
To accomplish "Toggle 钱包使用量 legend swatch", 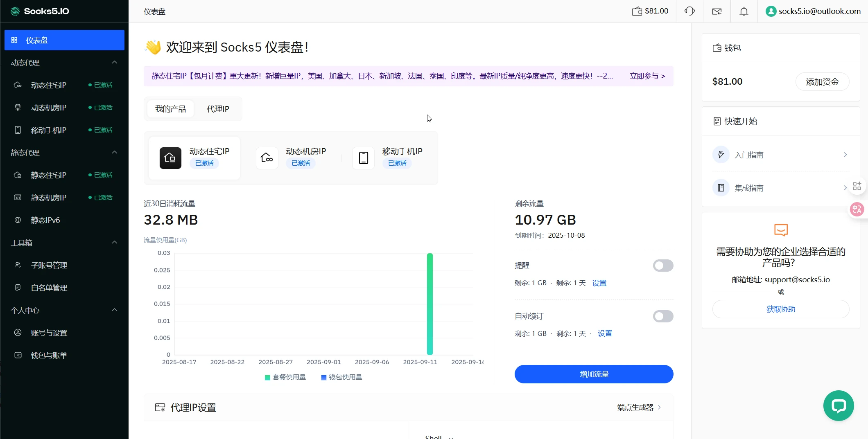I will tap(324, 377).
